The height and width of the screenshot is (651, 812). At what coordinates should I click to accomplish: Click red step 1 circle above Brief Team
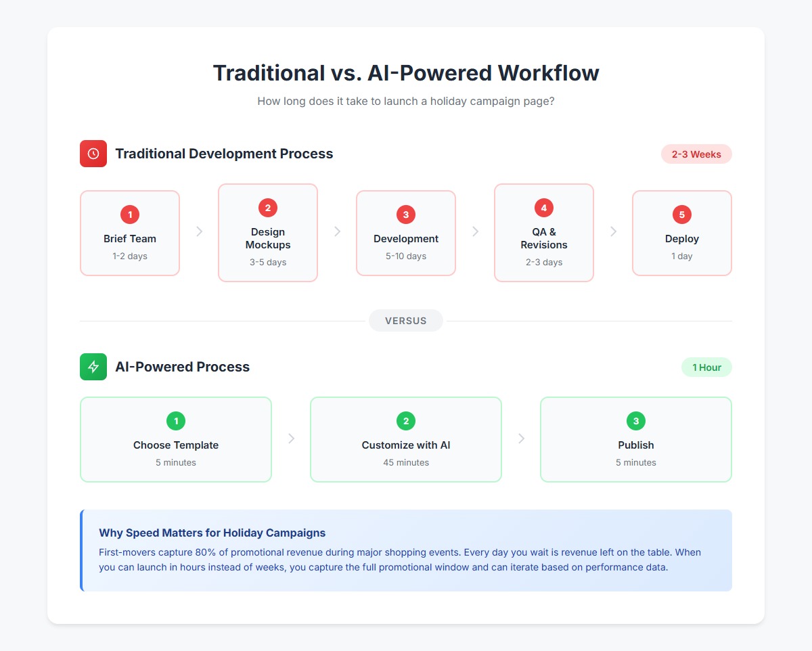coord(130,215)
